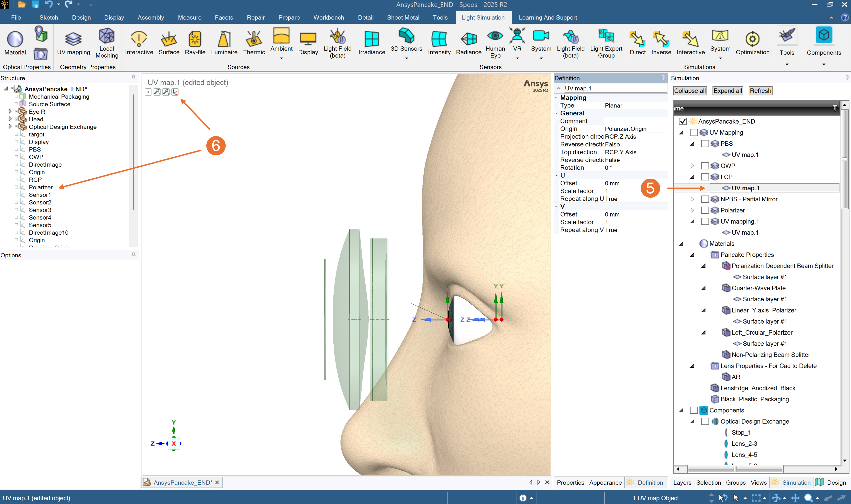Create a Ray-file source
This screenshot has width=851, height=504.
point(195,43)
